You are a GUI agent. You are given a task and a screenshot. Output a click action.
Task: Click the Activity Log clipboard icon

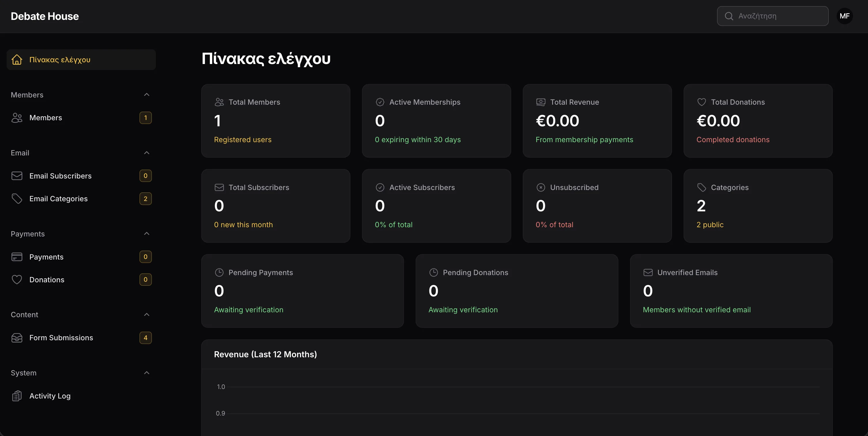click(x=17, y=396)
